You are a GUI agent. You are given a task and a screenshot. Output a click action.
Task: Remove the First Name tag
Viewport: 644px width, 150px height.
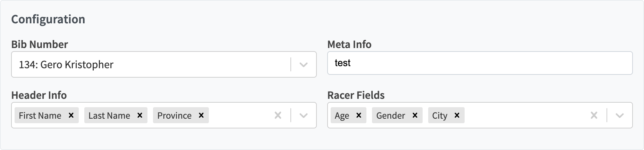(x=71, y=115)
